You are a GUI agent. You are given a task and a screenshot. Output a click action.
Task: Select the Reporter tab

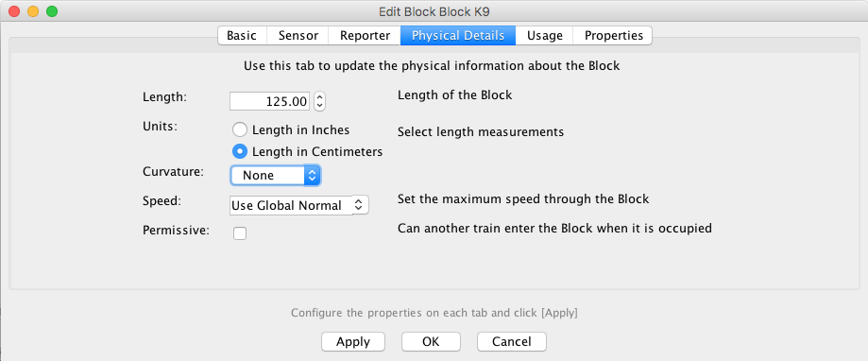[x=365, y=35]
